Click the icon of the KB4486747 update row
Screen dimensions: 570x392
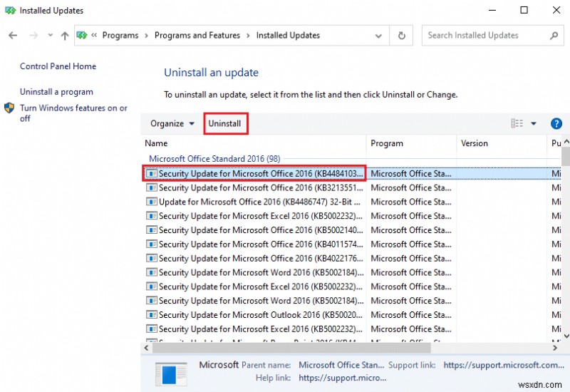pos(152,202)
